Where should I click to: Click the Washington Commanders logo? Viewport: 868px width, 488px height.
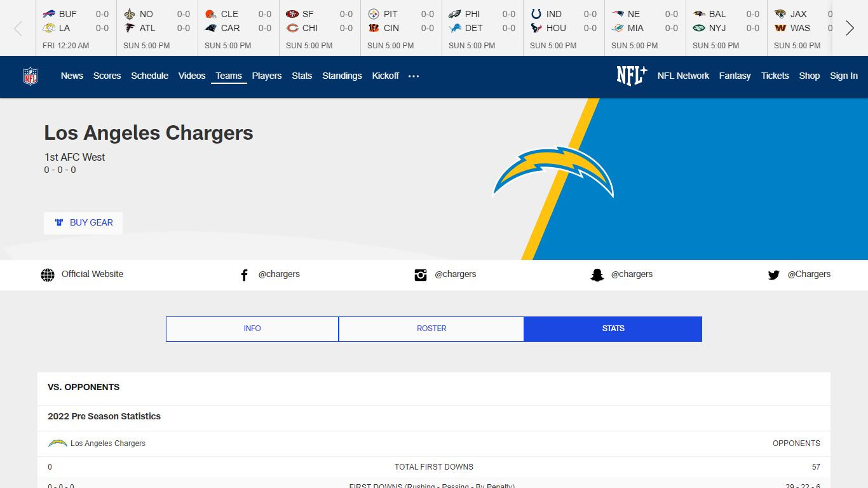[780, 28]
